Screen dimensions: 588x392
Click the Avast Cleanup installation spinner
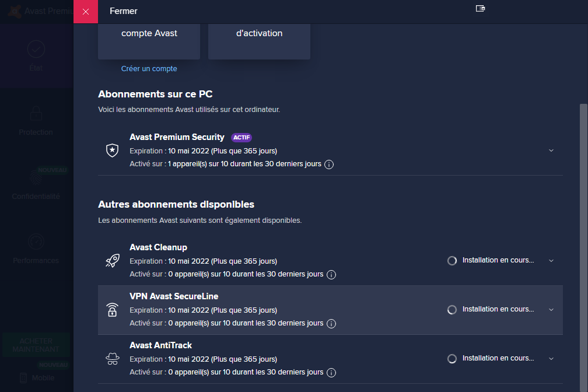[452, 260]
